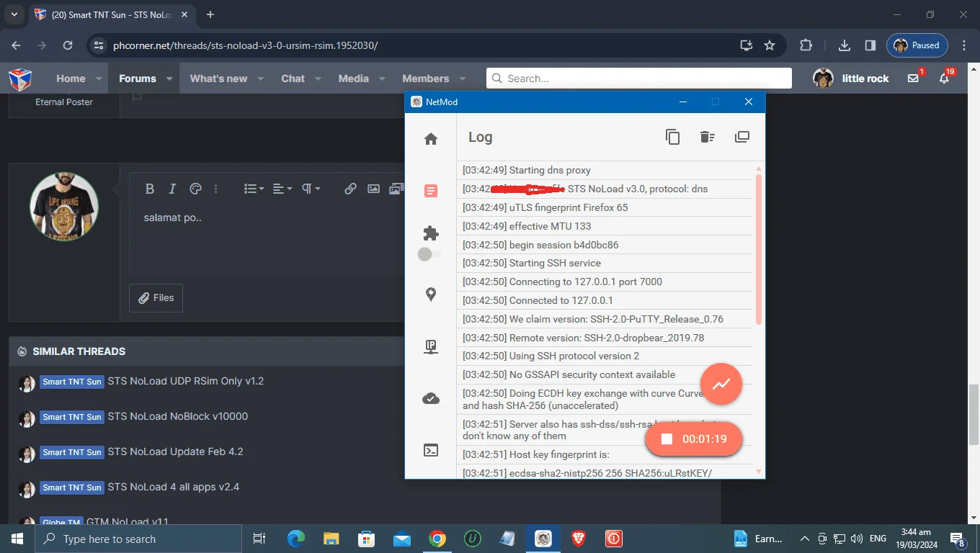980x553 pixels.
Task: Bookmark this page with star icon
Action: [x=770, y=45]
